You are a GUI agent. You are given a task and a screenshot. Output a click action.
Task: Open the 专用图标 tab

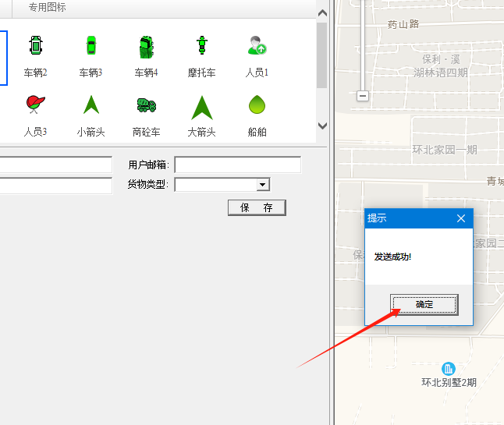tap(48, 7)
